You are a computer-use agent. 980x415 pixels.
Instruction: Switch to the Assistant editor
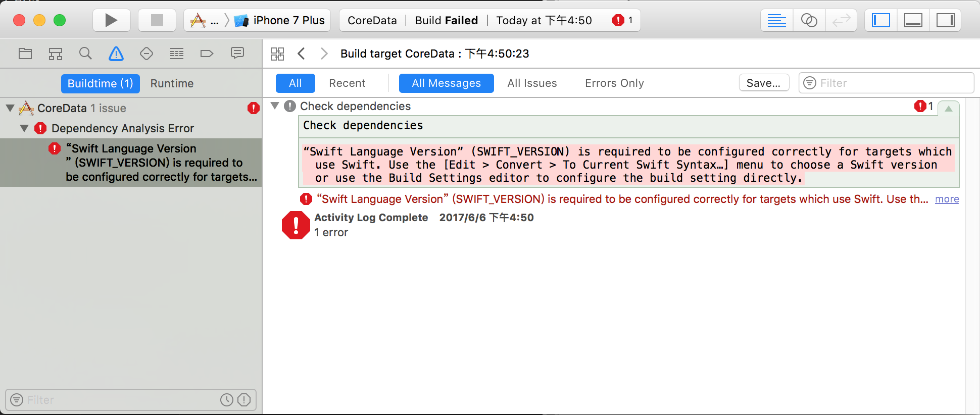(809, 20)
